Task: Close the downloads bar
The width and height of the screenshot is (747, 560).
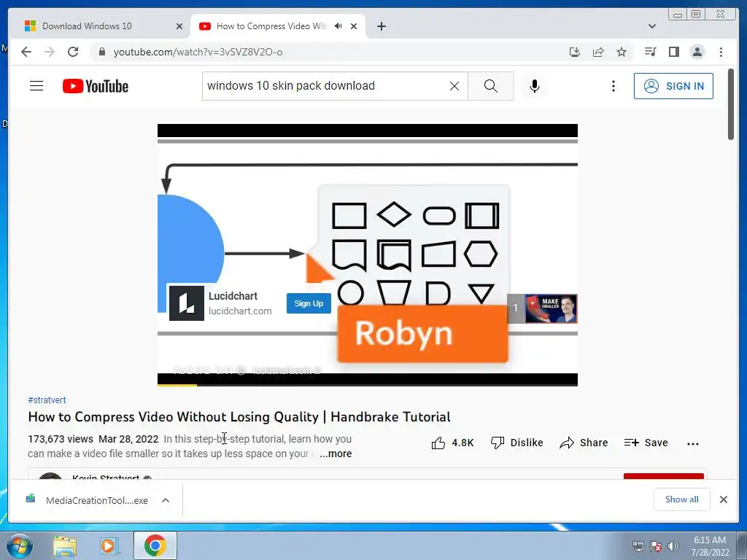Action: [723, 499]
